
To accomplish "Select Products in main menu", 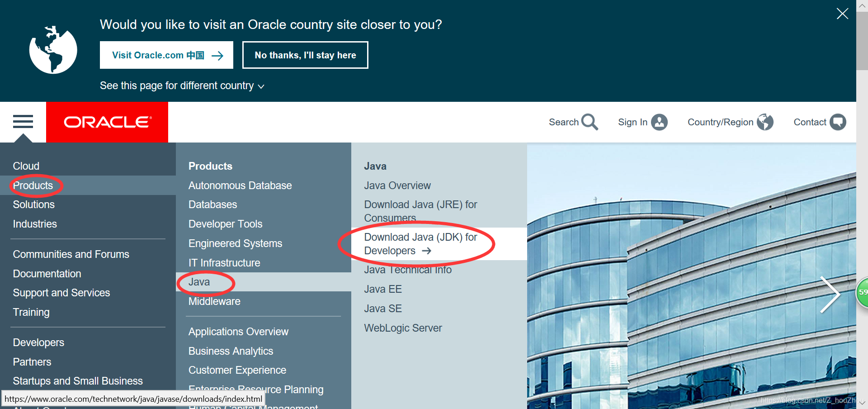I will 33,185.
